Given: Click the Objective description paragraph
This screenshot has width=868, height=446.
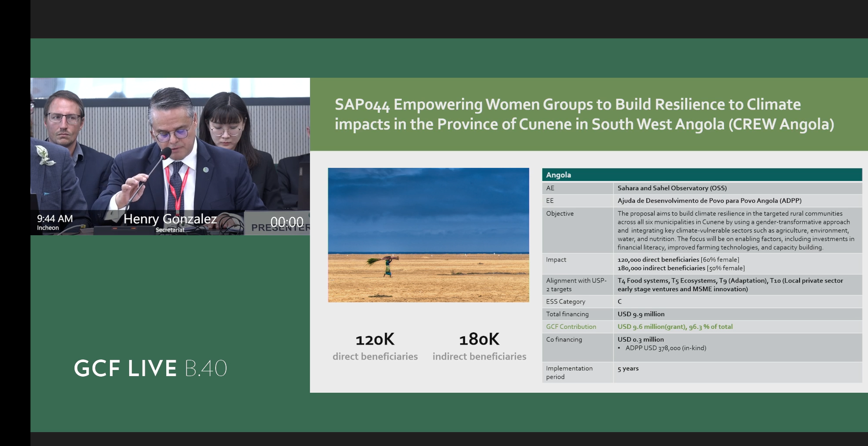Looking at the screenshot, I should click(x=736, y=230).
